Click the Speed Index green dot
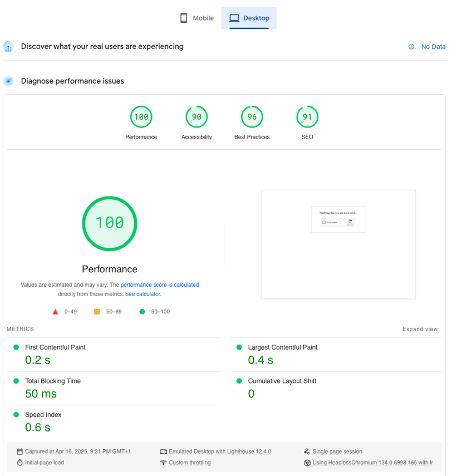Image resolution: width=452 pixels, height=476 pixels. coord(16,414)
